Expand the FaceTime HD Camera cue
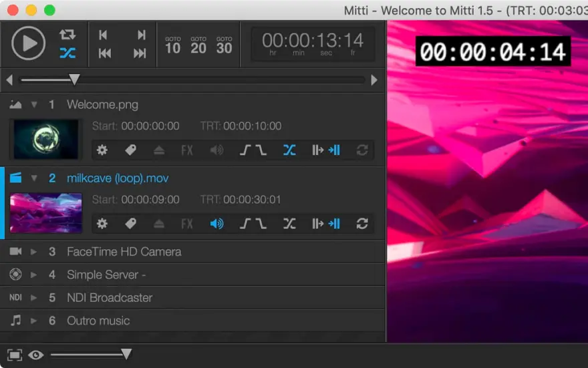Image resolution: width=588 pixels, height=368 pixels. (x=34, y=252)
